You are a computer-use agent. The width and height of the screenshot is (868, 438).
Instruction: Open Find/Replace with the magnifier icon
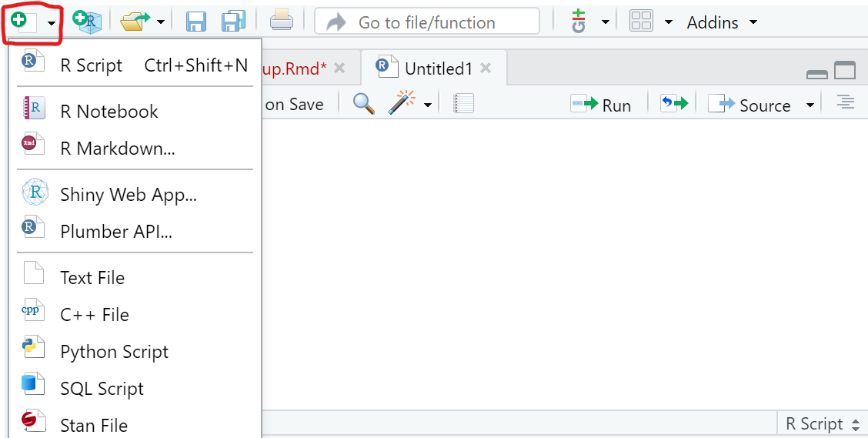point(363,104)
